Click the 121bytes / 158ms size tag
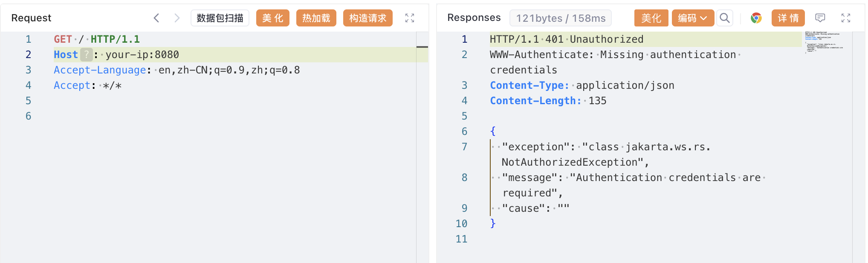Image resolution: width=868 pixels, height=263 pixels. [x=560, y=18]
